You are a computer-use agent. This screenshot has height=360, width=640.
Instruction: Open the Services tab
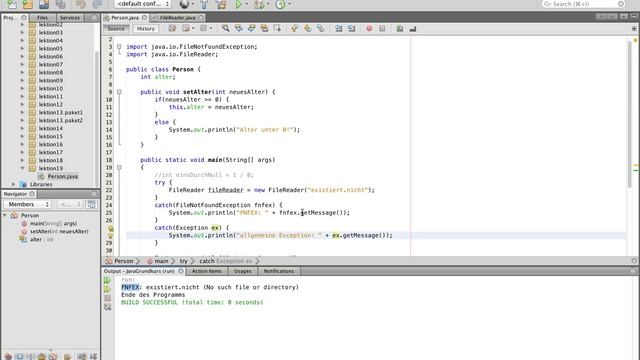(x=70, y=18)
